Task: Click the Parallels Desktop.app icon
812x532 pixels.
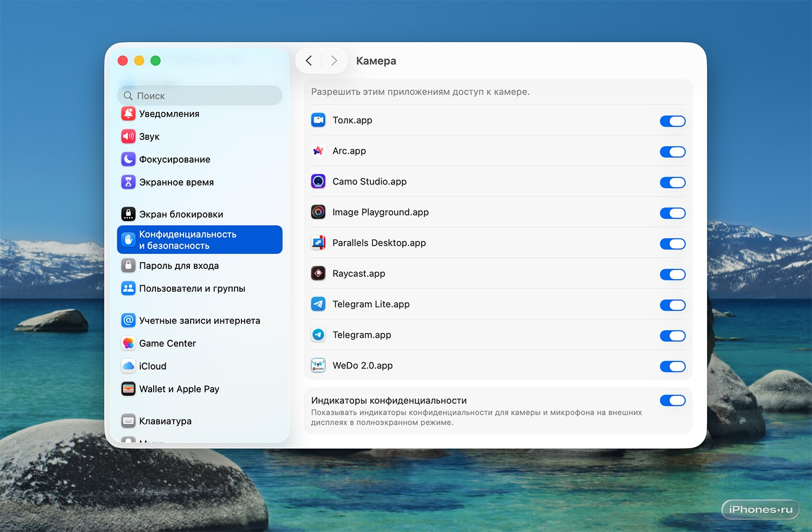Action: [318, 243]
